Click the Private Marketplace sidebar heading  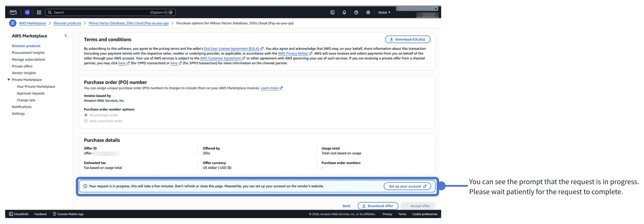click(27, 80)
